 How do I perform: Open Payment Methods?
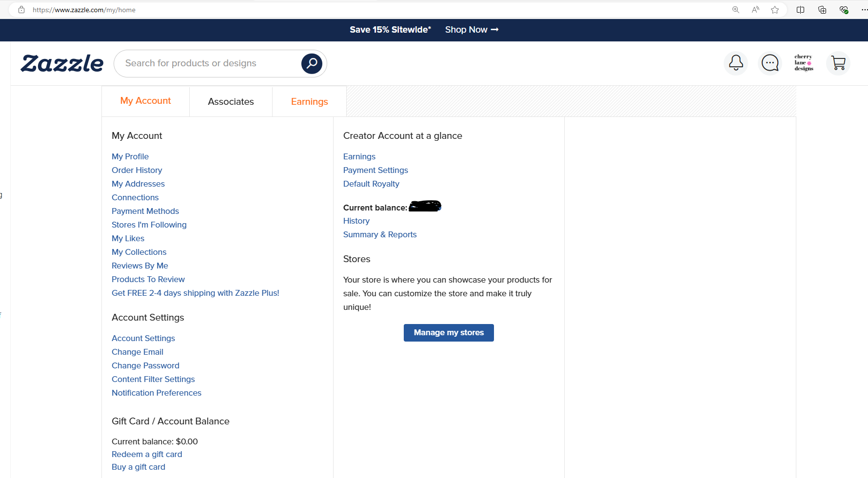coord(145,211)
